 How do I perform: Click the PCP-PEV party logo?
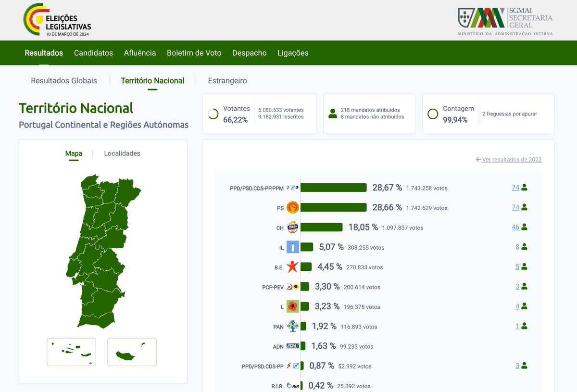293,287
